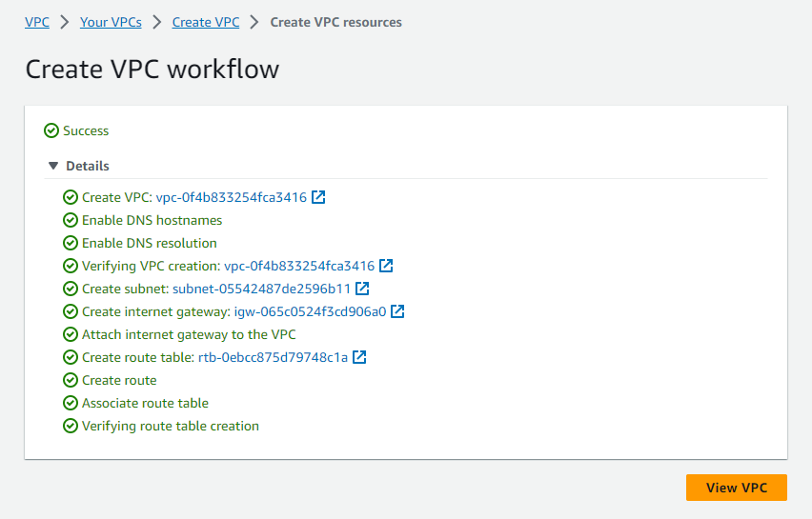Go to VPC breadcrumb link

(37, 22)
